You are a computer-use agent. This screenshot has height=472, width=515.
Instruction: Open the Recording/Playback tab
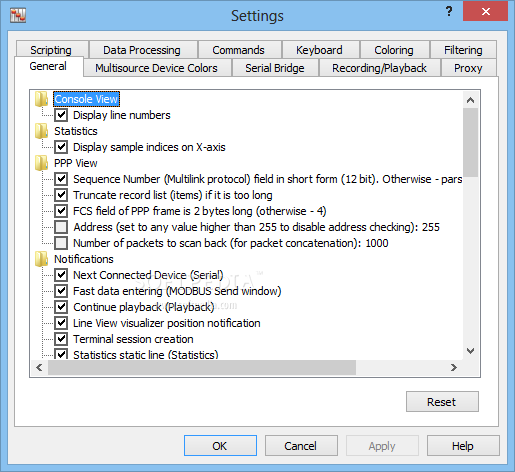click(380, 68)
